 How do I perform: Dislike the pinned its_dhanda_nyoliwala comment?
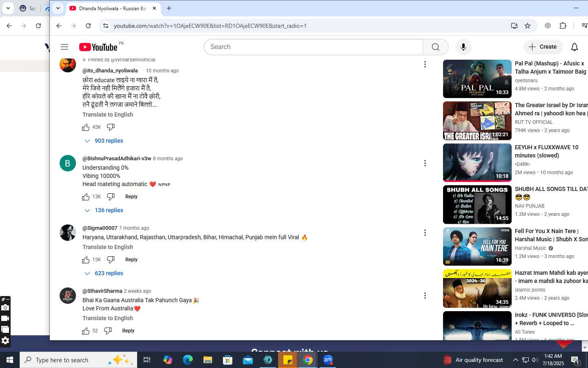click(111, 127)
